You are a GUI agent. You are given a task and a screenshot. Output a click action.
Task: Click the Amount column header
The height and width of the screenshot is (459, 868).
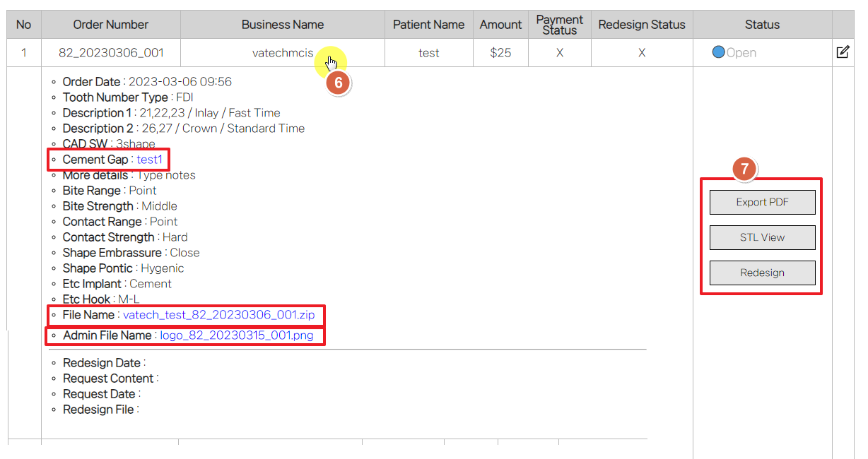tap(500, 25)
